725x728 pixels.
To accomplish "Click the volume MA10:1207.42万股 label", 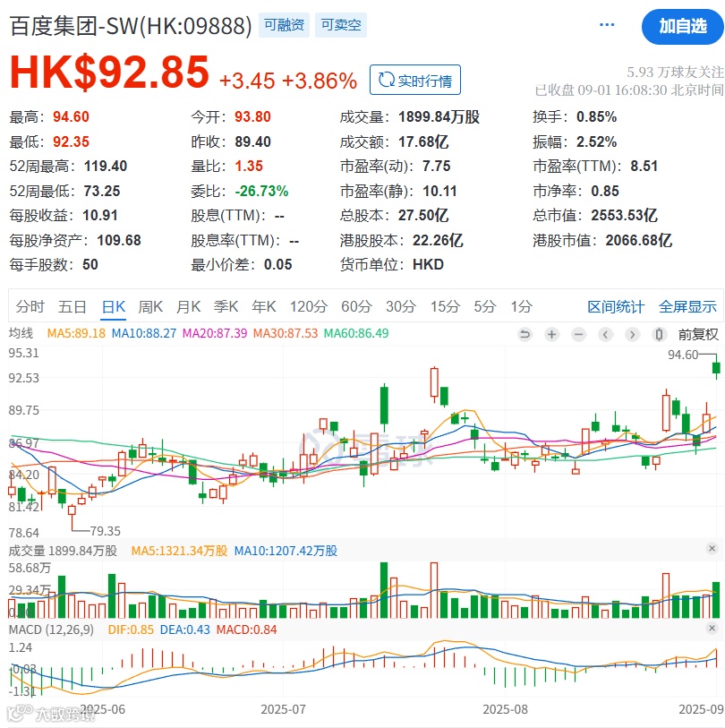I will [286, 551].
